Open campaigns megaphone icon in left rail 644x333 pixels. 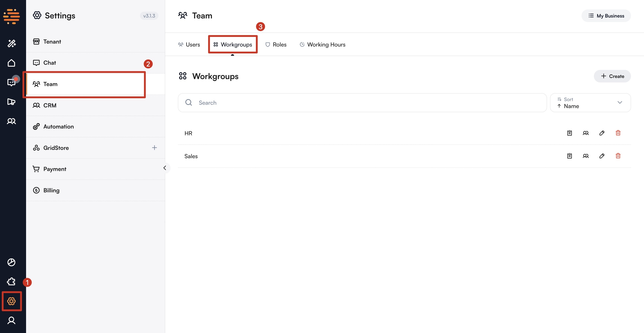pyautogui.click(x=11, y=102)
